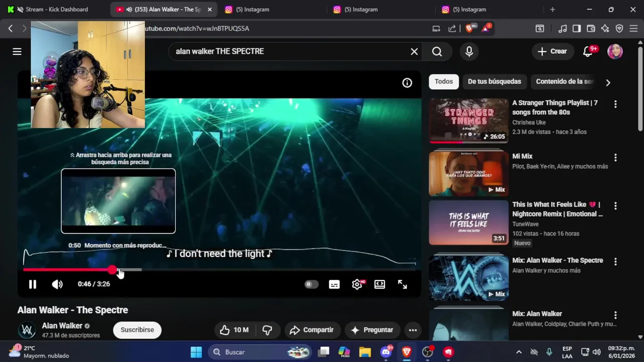Click the share page icon in address bar

[x=452, y=29]
